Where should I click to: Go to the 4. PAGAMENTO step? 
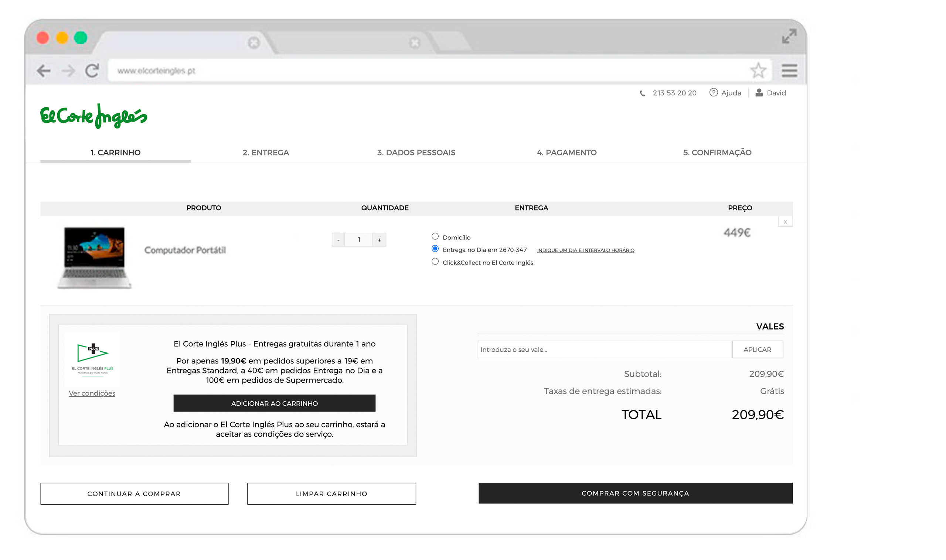tap(566, 153)
